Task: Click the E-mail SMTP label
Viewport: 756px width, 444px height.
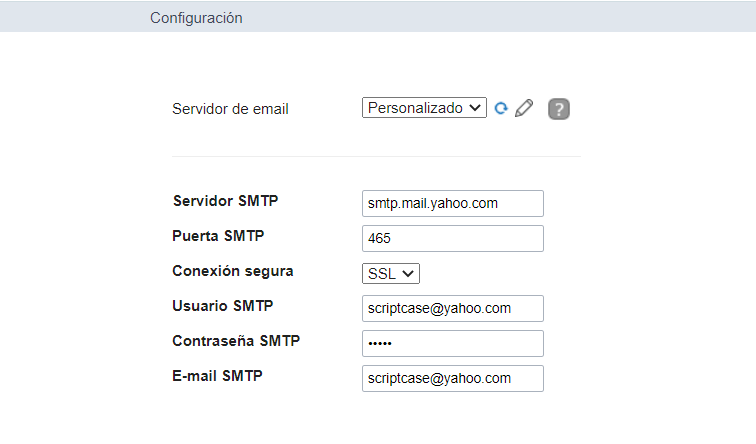Action: coord(217,375)
